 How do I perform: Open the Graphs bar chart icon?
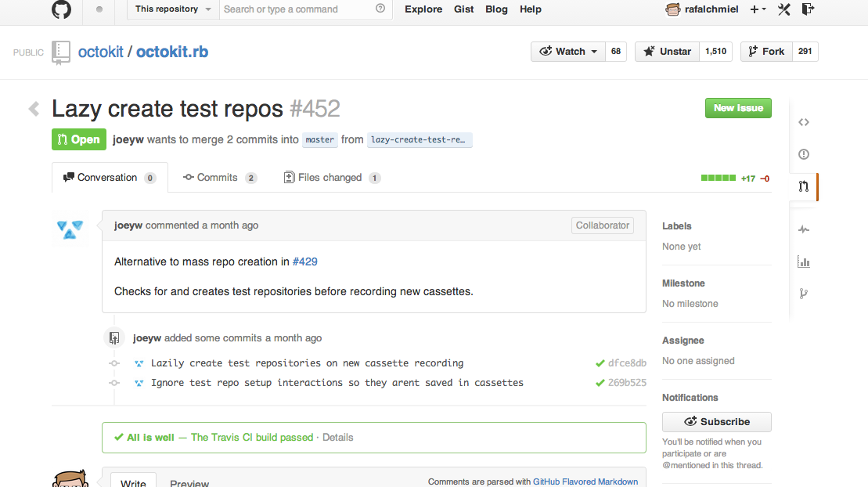(803, 262)
